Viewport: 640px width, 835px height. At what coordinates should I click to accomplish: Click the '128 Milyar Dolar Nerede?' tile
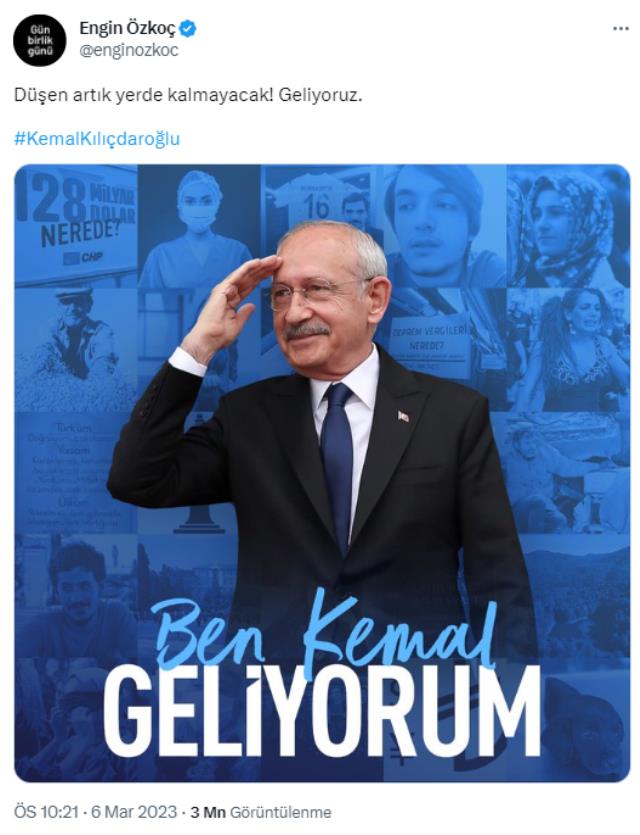pos(76,226)
